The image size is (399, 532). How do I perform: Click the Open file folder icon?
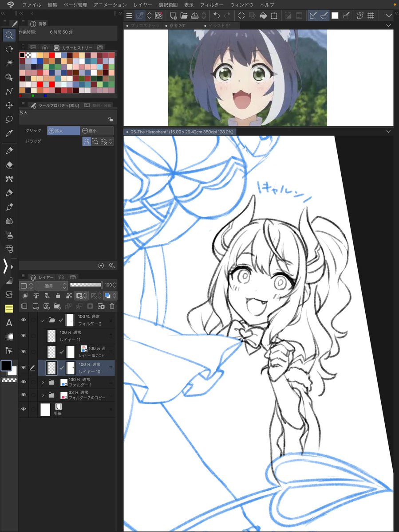[x=184, y=16]
